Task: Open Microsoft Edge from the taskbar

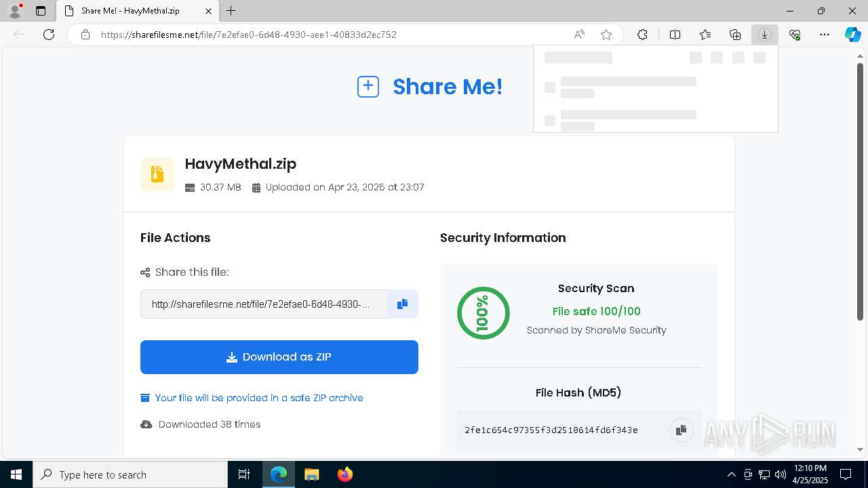Action: (x=279, y=474)
